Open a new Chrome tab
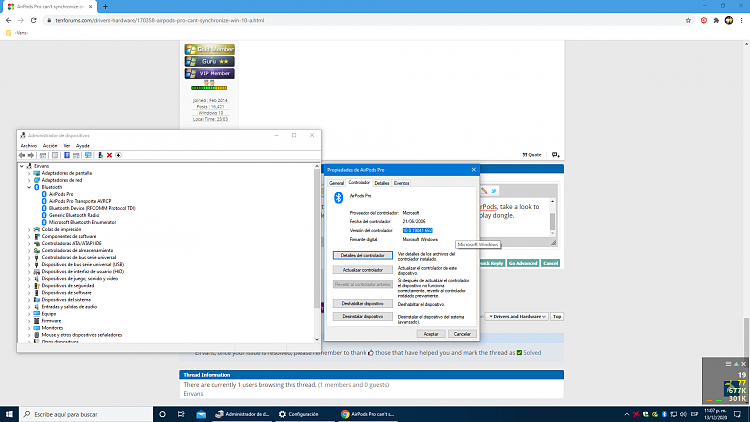 click(x=105, y=7)
